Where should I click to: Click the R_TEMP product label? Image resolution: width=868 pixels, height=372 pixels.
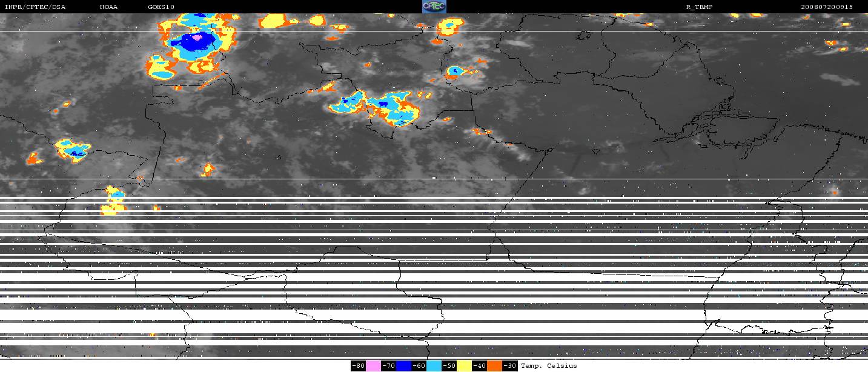(x=699, y=7)
